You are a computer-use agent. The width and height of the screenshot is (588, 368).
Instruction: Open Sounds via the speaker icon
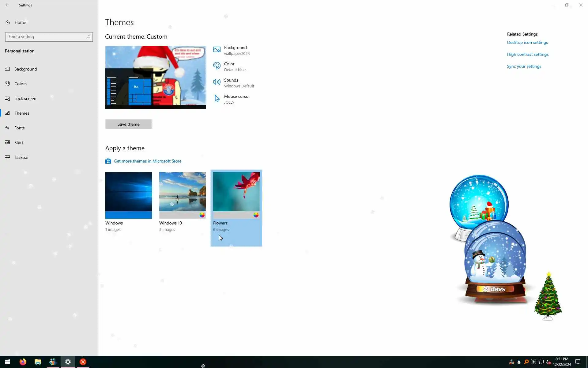tap(217, 82)
